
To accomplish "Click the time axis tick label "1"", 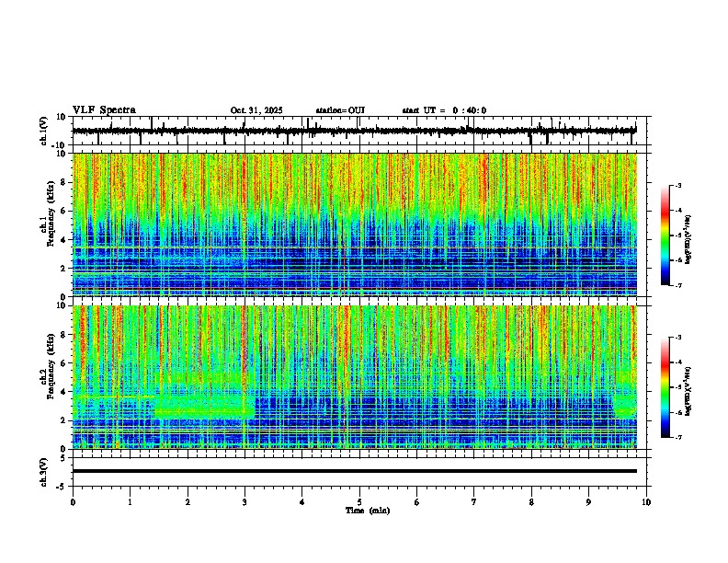I will click(x=130, y=502).
